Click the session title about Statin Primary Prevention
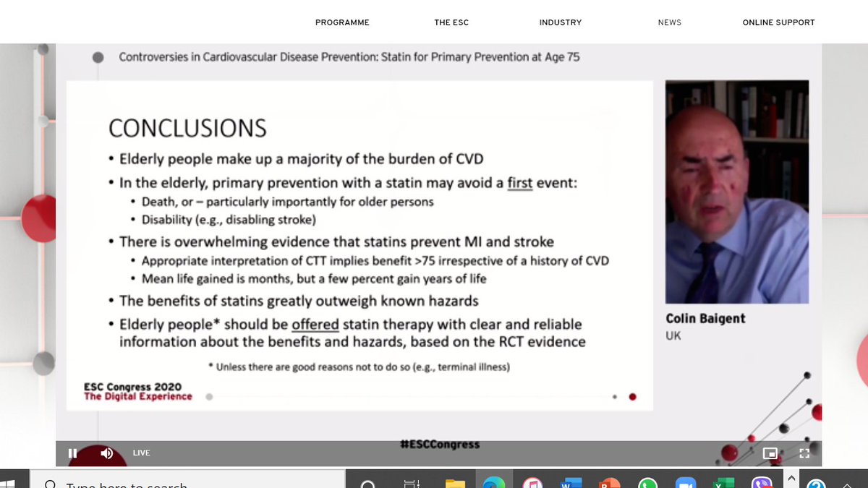The width and height of the screenshot is (868, 488). (349, 56)
